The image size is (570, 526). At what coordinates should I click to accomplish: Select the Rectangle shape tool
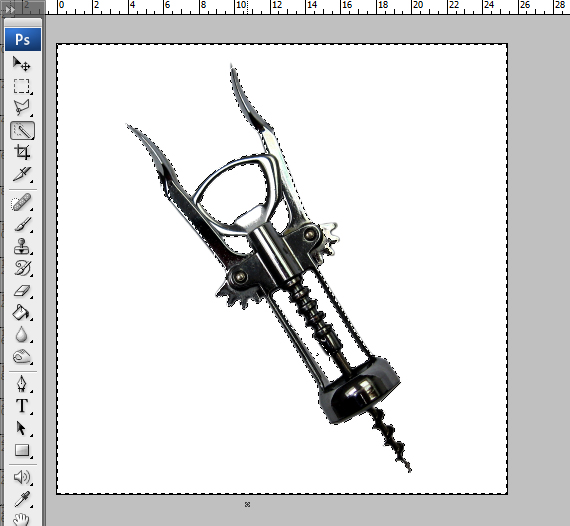tap(22, 450)
